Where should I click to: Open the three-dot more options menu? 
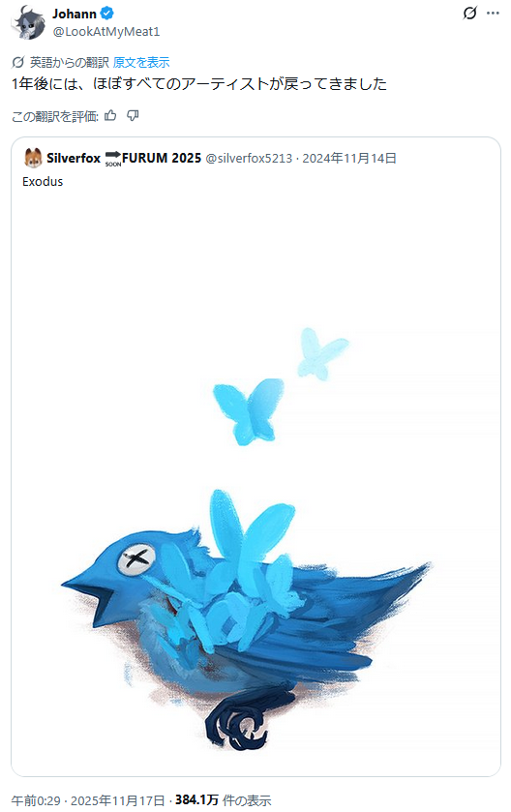(493, 13)
